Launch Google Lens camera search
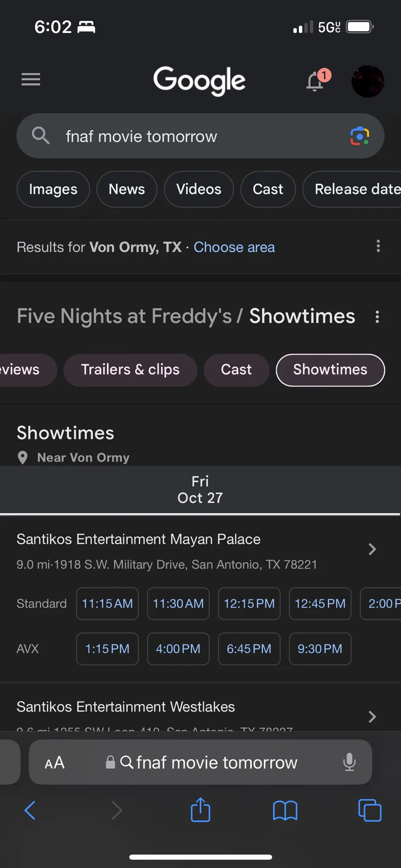The height and width of the screenshot is (868, 401). (360, 136)
